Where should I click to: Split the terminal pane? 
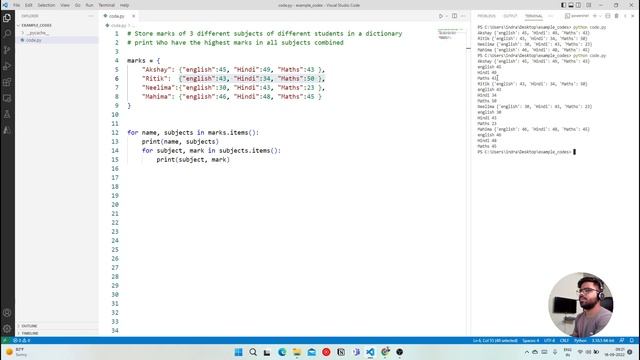tap(608, 16)
